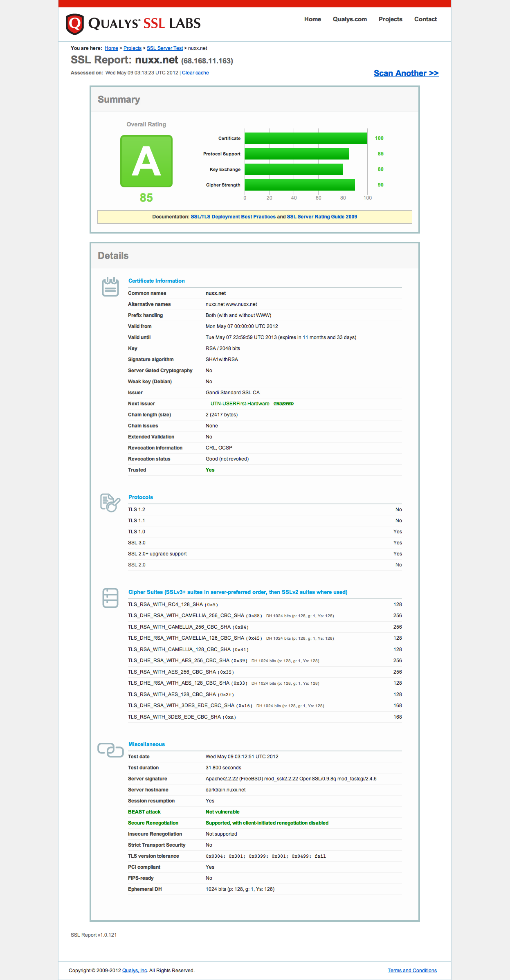Click the Cipher Suites section heading

coord(238,592)
